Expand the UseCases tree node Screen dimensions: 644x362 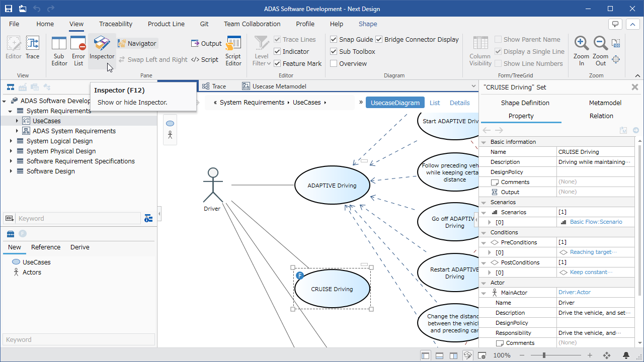(17, 121)
